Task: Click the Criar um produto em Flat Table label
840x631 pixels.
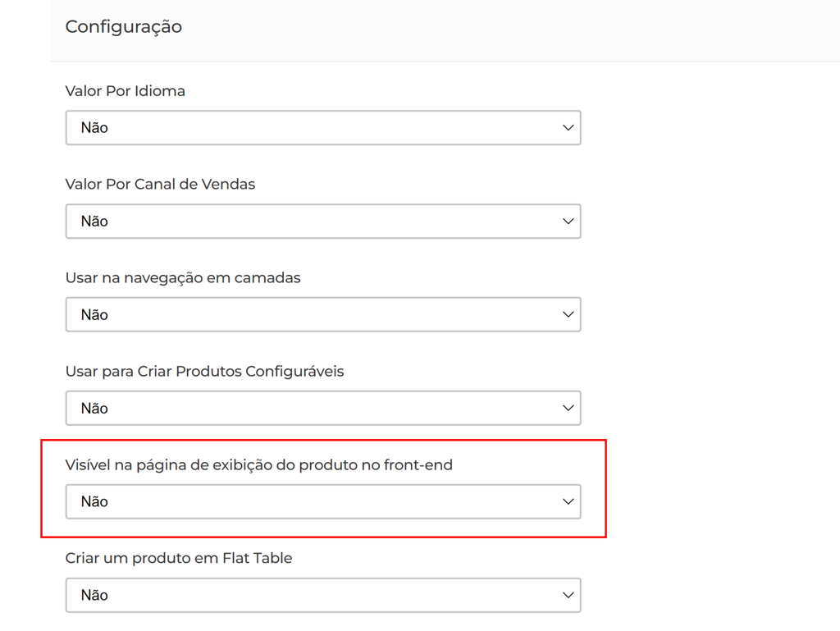Action: [x=179, y=559]
